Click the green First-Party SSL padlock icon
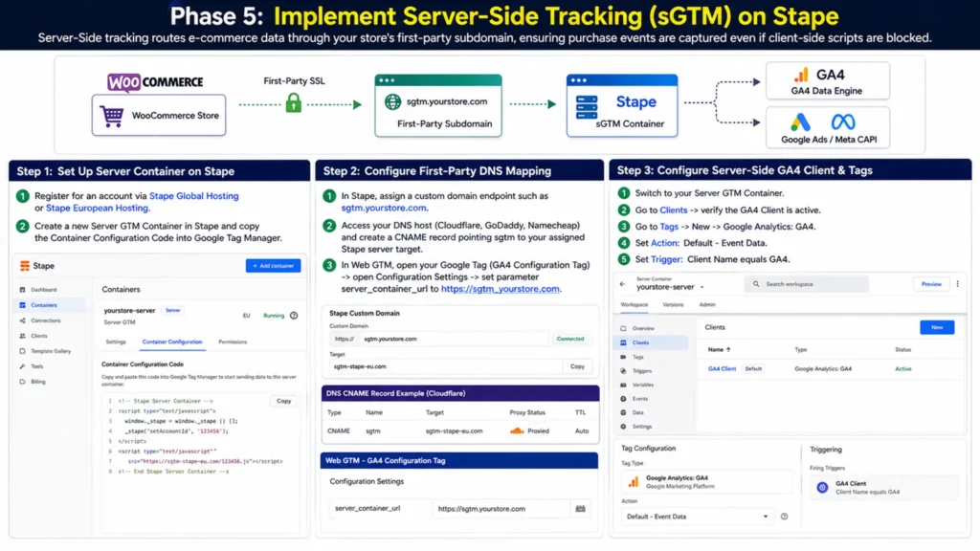 click(293, 102)
